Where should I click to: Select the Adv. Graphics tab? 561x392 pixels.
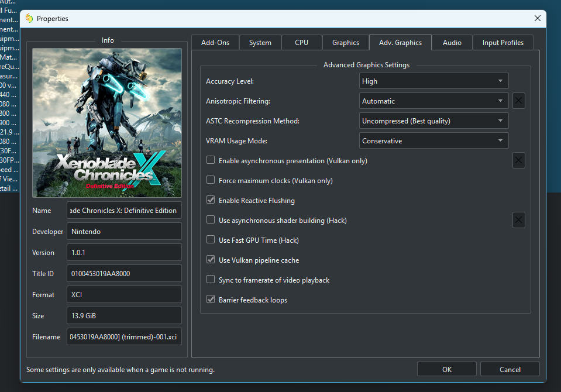click(400, 43)
